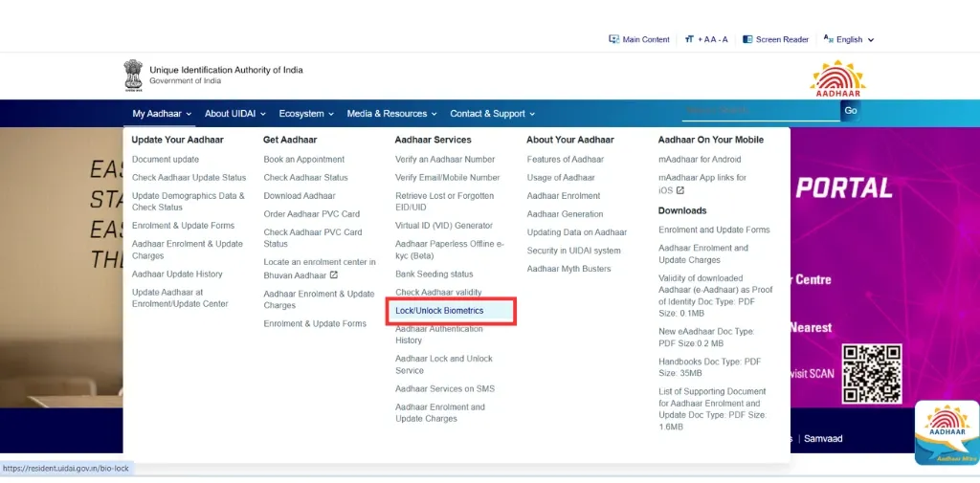Open Document update link
Viewport: 980px width, 483px height.
click(166, 160)
